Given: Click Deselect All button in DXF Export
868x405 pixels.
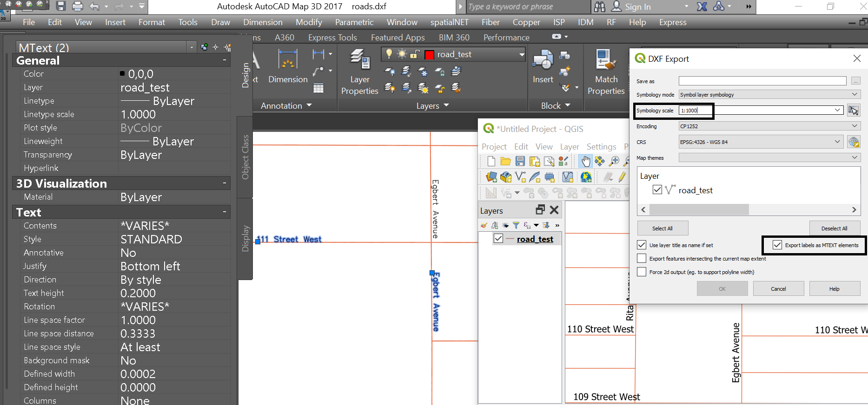Looking at the screenshot, I should point(834,228).
